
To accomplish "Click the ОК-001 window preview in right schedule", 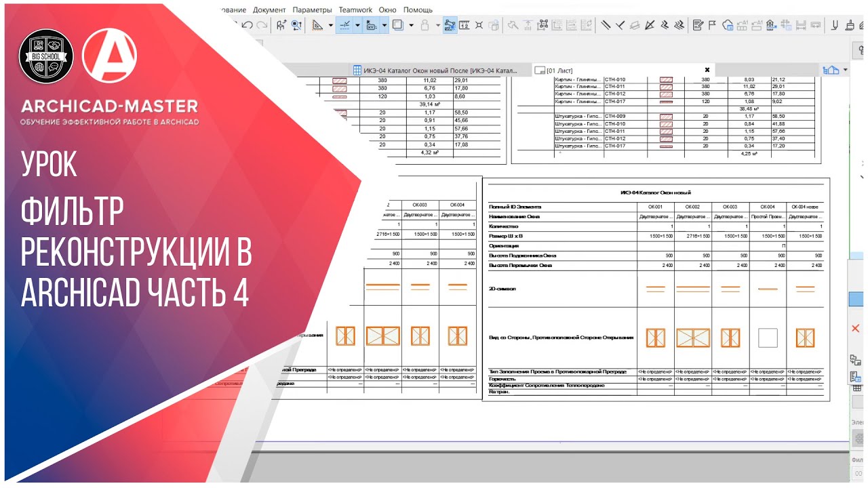I will [x=656, y=338].
